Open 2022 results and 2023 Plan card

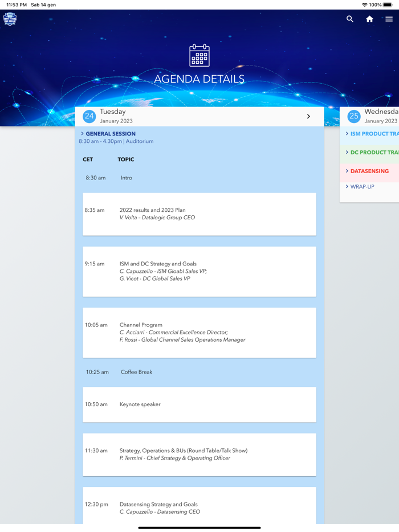tap(199, 214)
